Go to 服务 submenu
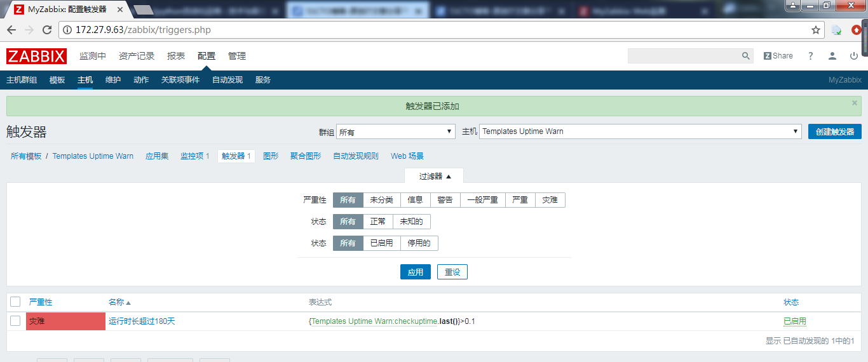This screenshot has height=362, width=868. [x=263, y=80]
